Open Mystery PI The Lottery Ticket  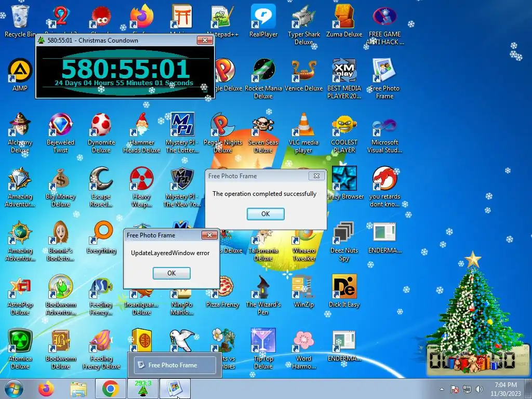pyautogui.click(x=182, y=132)
